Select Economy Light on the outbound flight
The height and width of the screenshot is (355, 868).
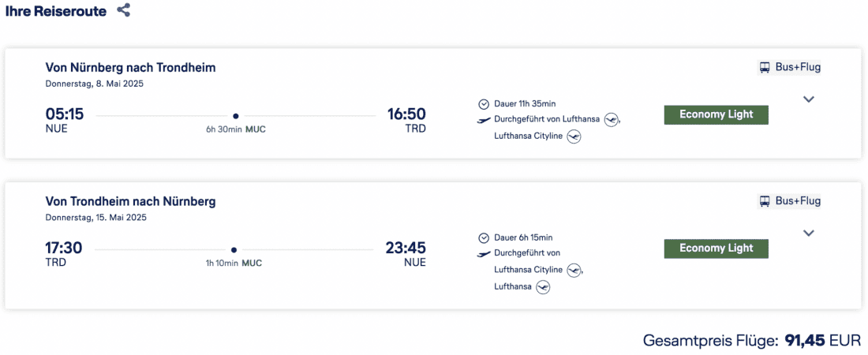pos(716,114)
